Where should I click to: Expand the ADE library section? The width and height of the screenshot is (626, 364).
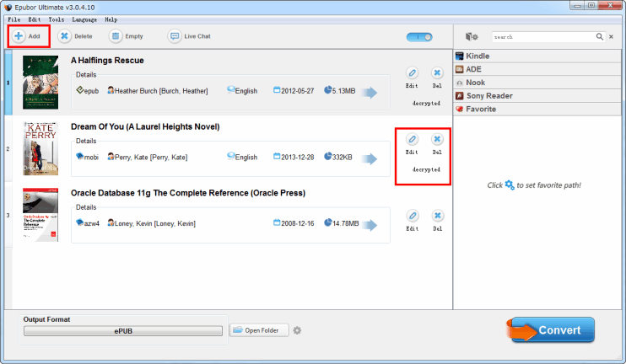pyautogui.click(x=537, y=69)
